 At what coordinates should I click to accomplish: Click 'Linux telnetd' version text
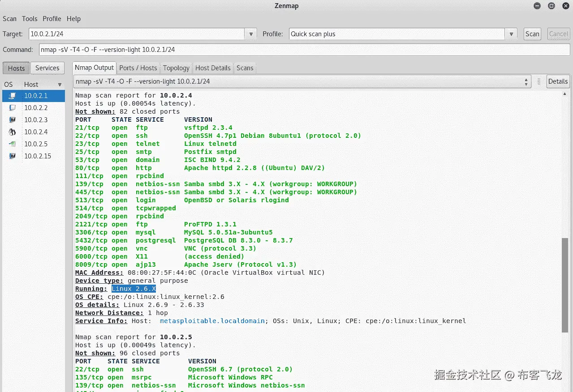tap(210, 144)
